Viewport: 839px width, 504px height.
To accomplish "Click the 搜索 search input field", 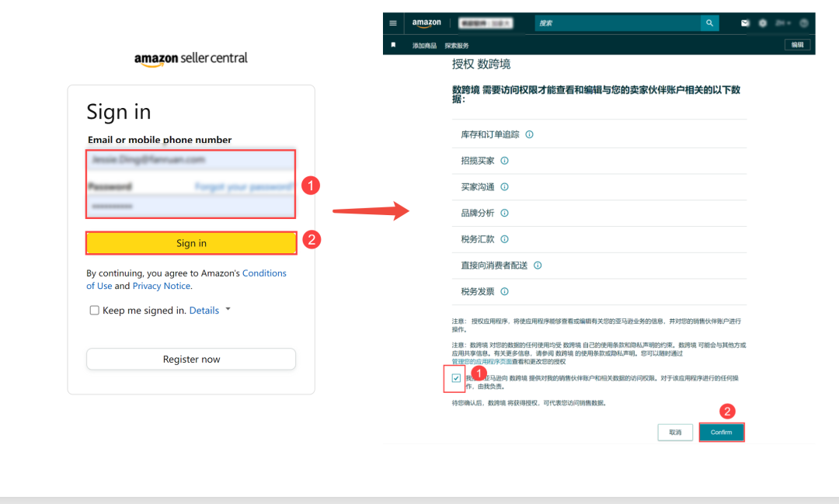I will tap(618, 23).
